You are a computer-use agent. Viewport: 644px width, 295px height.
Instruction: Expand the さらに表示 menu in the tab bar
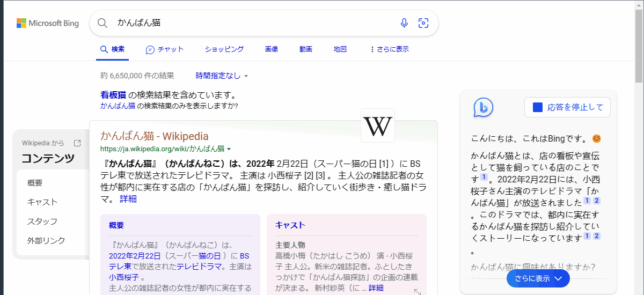point(390,49)
